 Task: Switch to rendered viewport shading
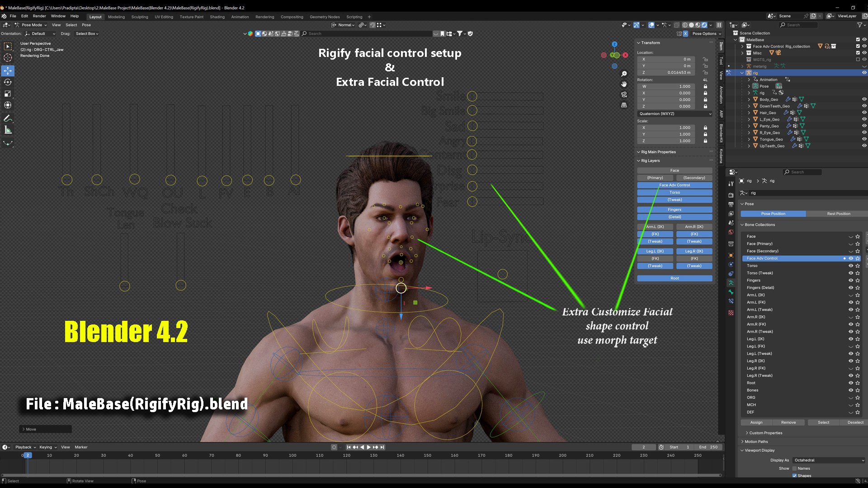[704, 25]
